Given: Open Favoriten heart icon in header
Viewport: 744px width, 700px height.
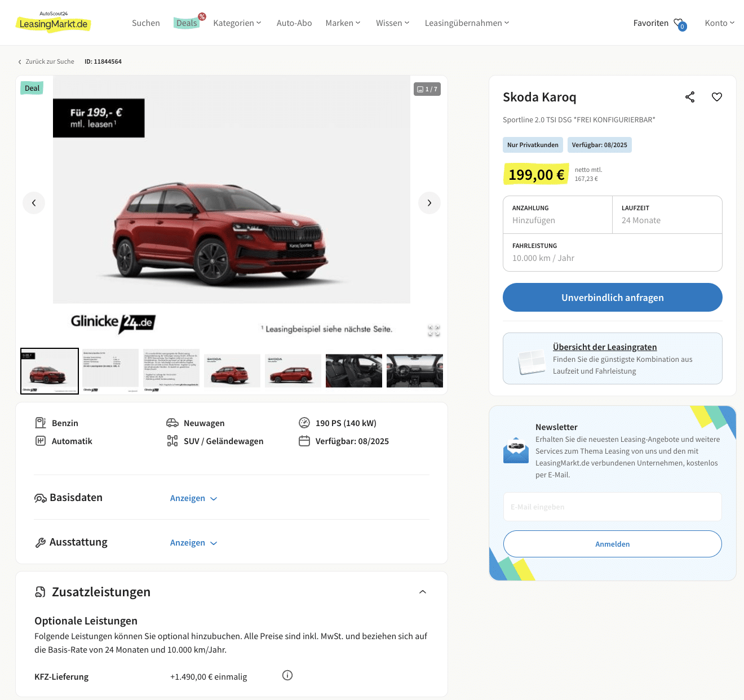Looking at the screenshot, I should [x=680, y=24].
